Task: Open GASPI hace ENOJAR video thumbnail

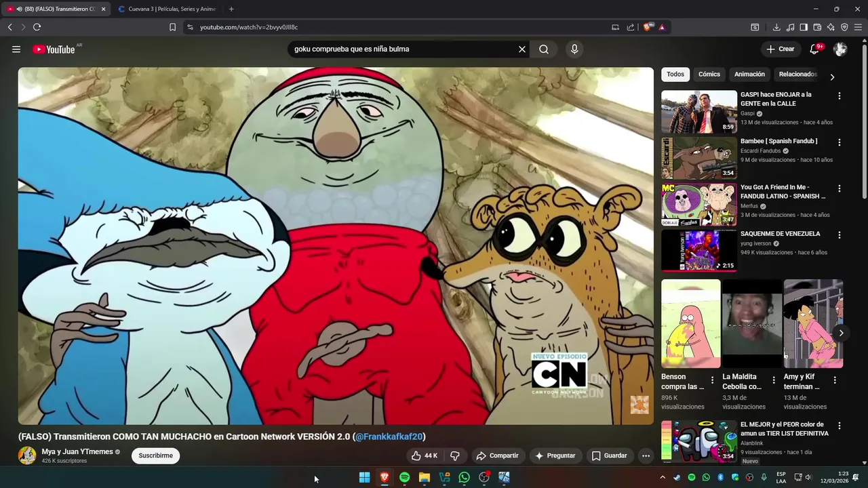Action: 699,112
